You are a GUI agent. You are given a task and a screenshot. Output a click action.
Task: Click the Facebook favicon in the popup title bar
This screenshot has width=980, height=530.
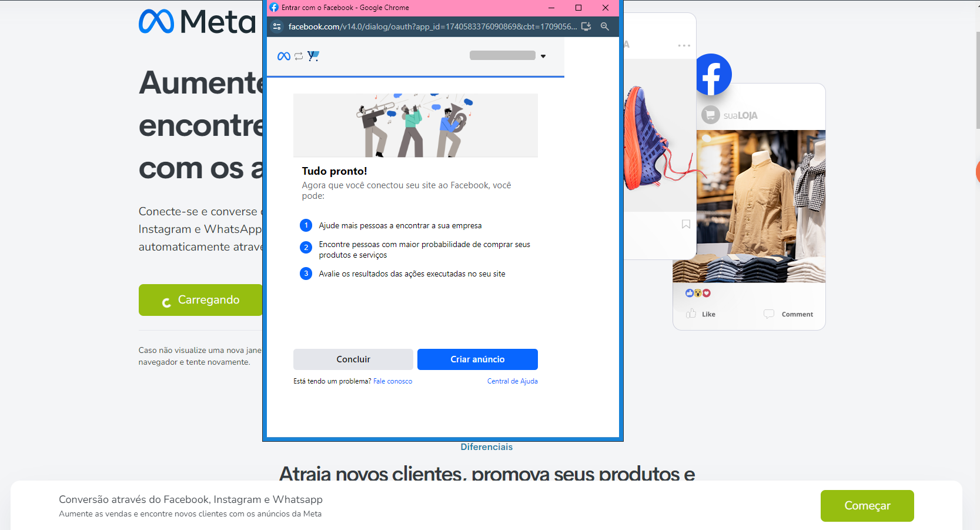[x=274, y=8]
